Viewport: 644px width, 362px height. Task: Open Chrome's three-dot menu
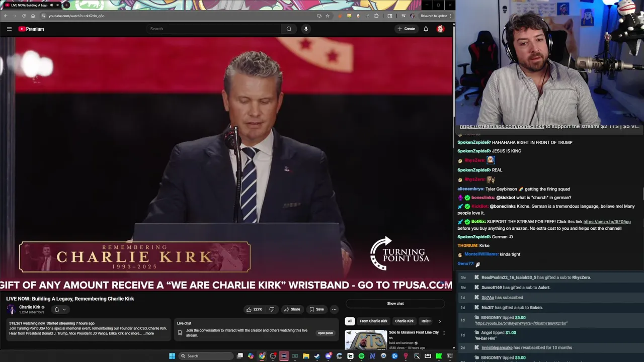451,16
